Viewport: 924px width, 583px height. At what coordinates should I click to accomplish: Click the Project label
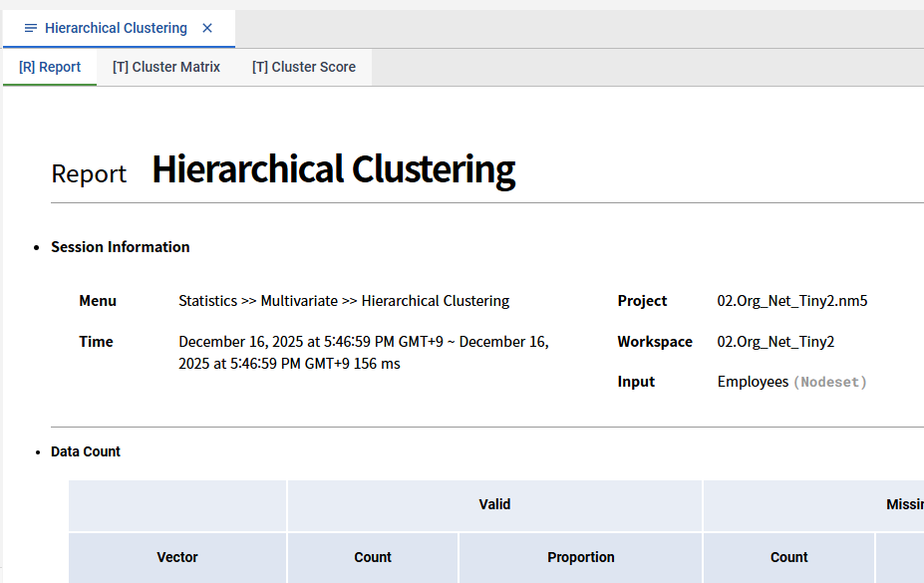pyautogui.click(x=642, y=301)
